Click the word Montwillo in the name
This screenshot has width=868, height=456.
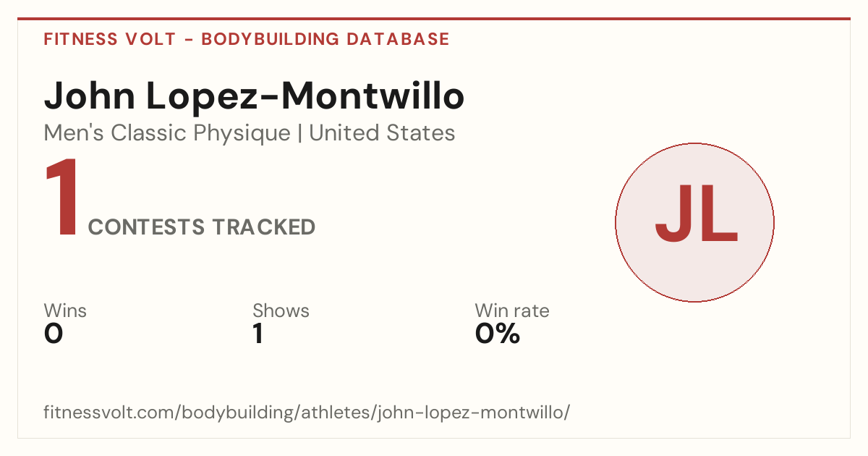coord(372,96)
